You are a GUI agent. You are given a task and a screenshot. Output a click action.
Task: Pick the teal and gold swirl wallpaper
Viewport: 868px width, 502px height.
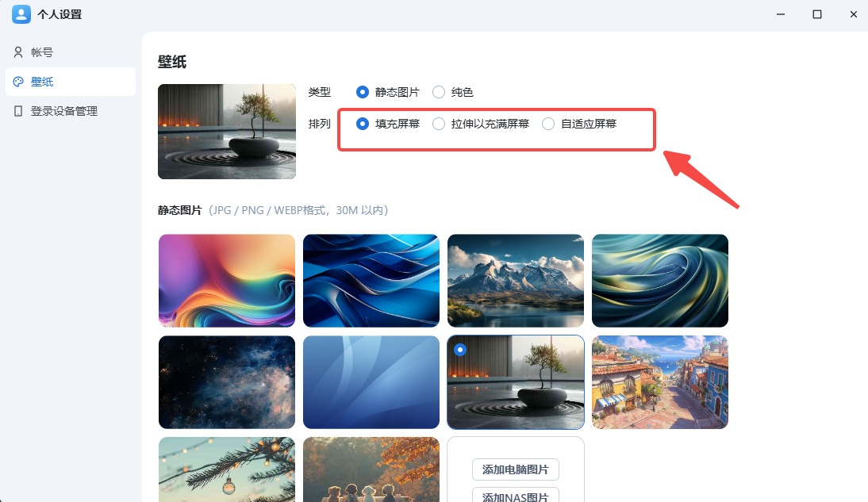click(x=660, y=281)
